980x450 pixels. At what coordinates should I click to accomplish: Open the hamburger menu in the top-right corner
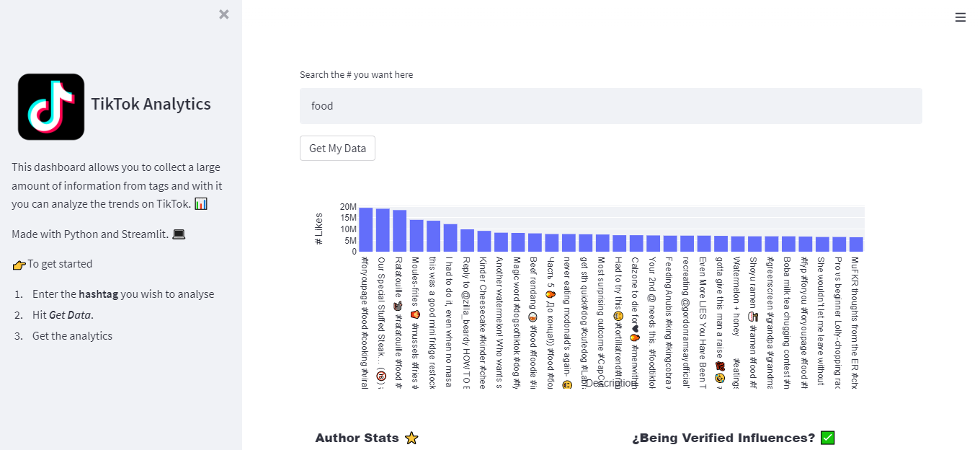[x=961, y=17]
